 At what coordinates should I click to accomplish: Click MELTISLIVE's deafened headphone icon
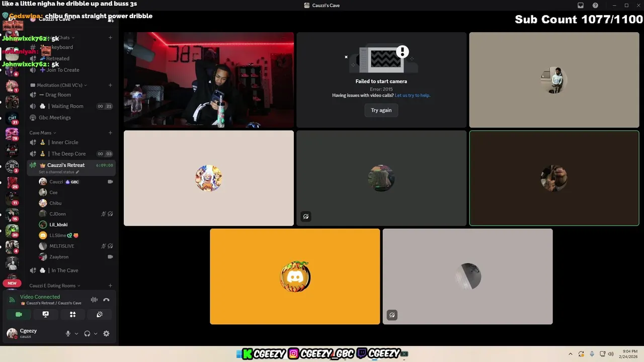tap(110, 246)
